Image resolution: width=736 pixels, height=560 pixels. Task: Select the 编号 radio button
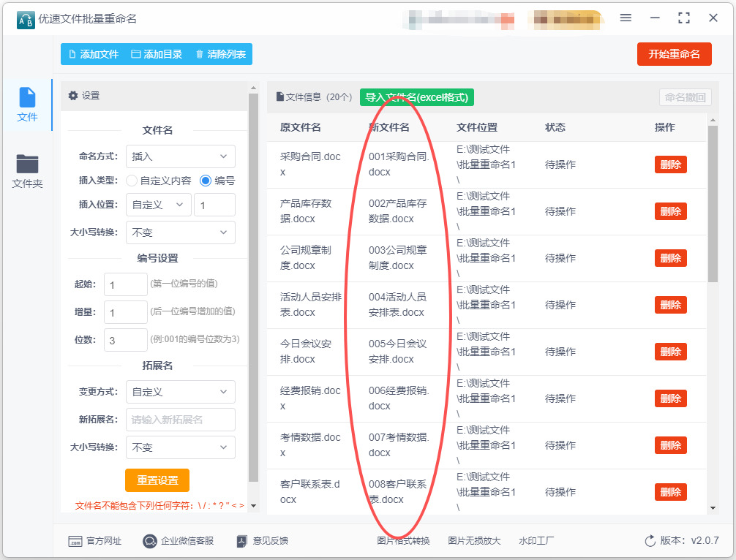click(206, 181)
